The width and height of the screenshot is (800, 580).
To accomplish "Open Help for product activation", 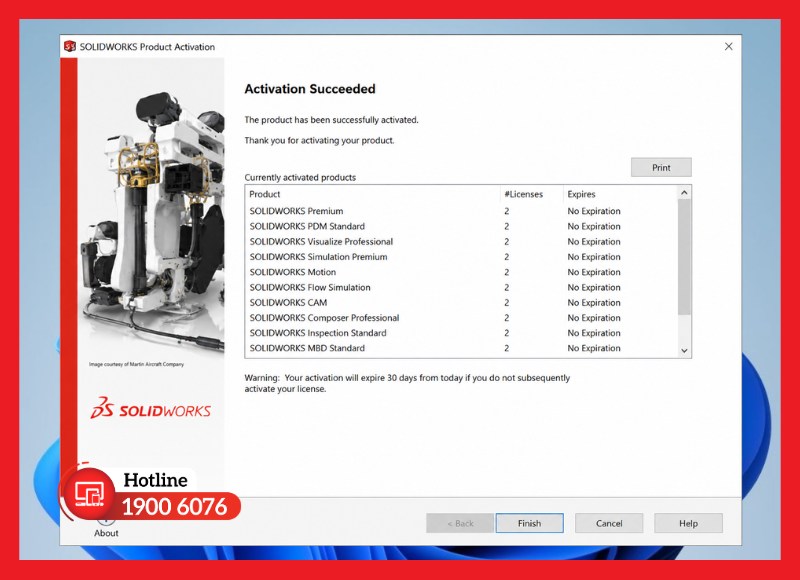I will (x=688, y=523).
